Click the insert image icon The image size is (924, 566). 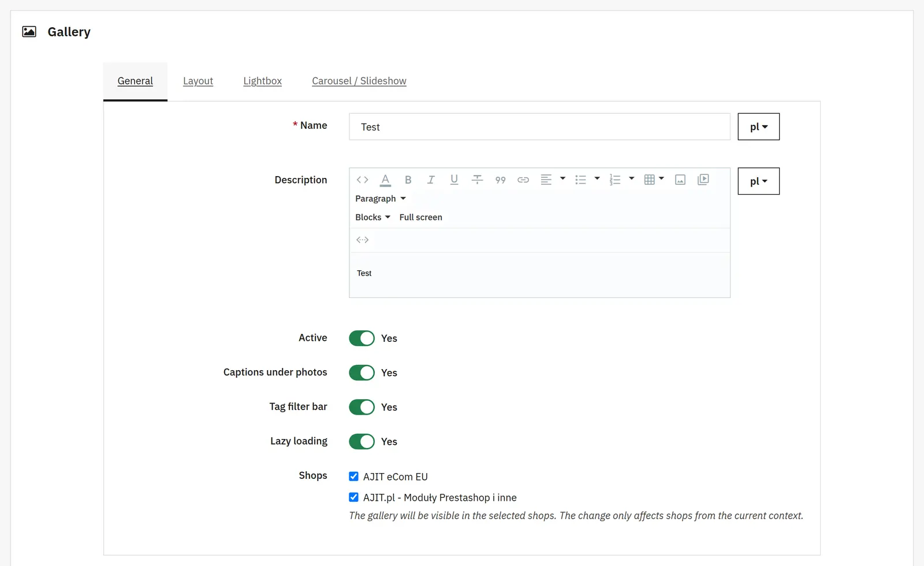click(680, 180)
